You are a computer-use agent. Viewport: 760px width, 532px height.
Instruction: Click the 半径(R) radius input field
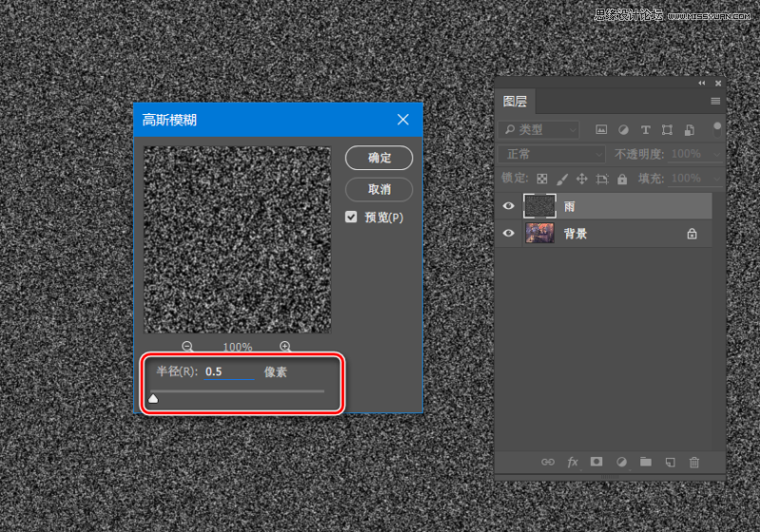coord(229,371)
